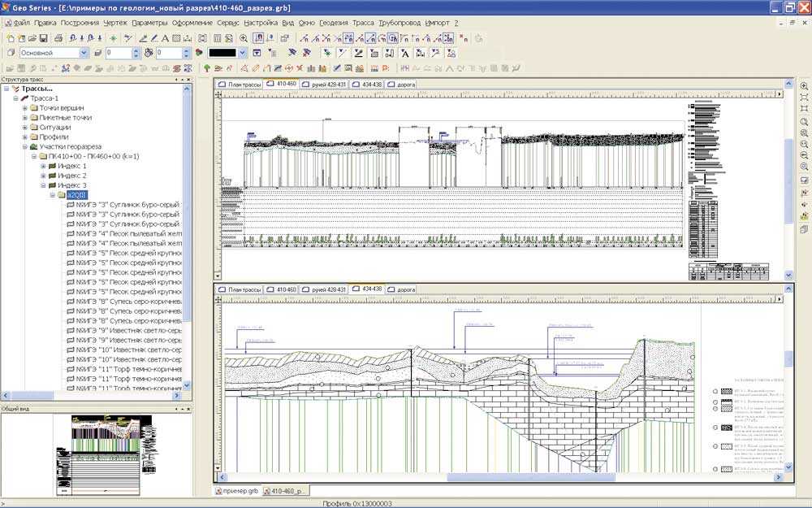Viewport: 812px width, 508px height.
Task: Collapse the Трасса-1 tree node
Action: tap(15, 98)
